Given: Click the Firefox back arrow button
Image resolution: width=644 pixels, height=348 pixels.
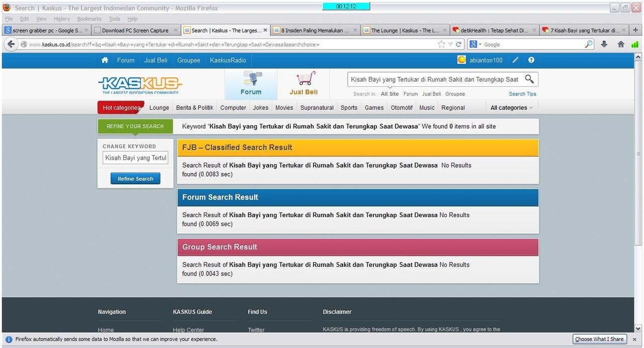Looking at the screenshot, I should pyautogui.click(x=11, y=44).
